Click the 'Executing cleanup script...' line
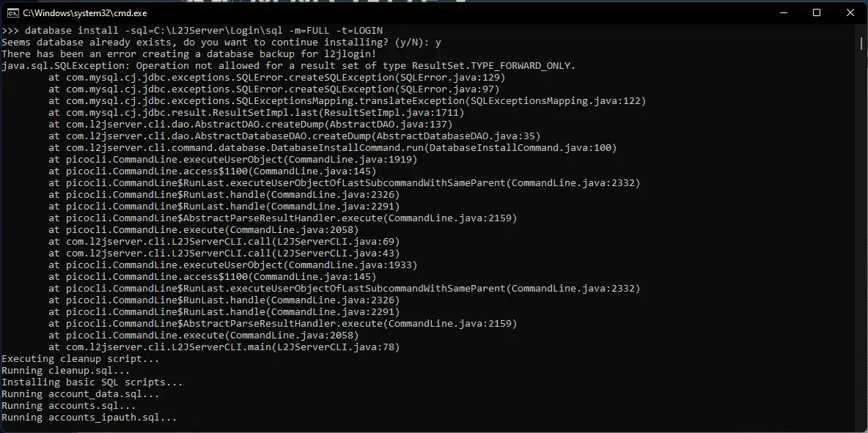This screenshot has width=868, height=433. coord(80,360)
